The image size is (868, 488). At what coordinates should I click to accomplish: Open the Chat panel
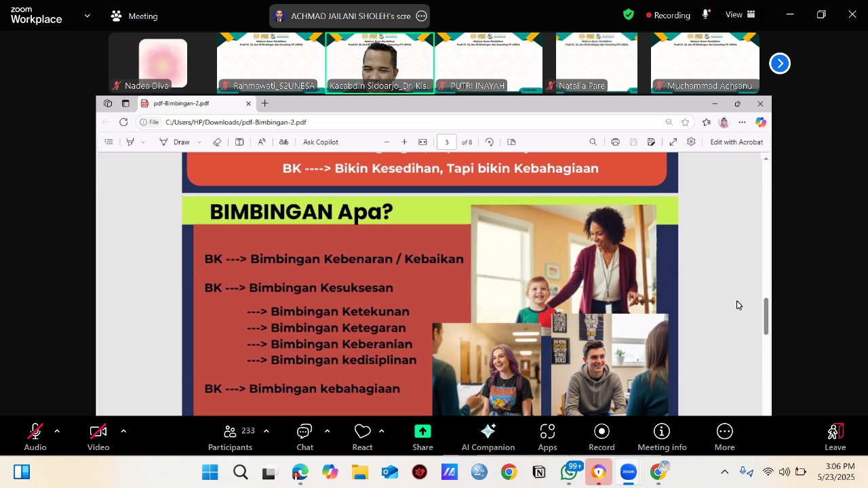tap(304, 437)
